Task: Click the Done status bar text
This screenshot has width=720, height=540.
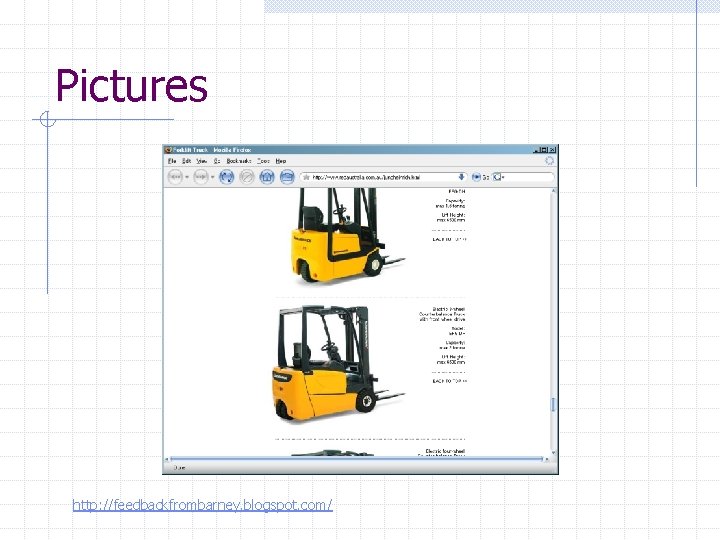Action: (180, 468)
